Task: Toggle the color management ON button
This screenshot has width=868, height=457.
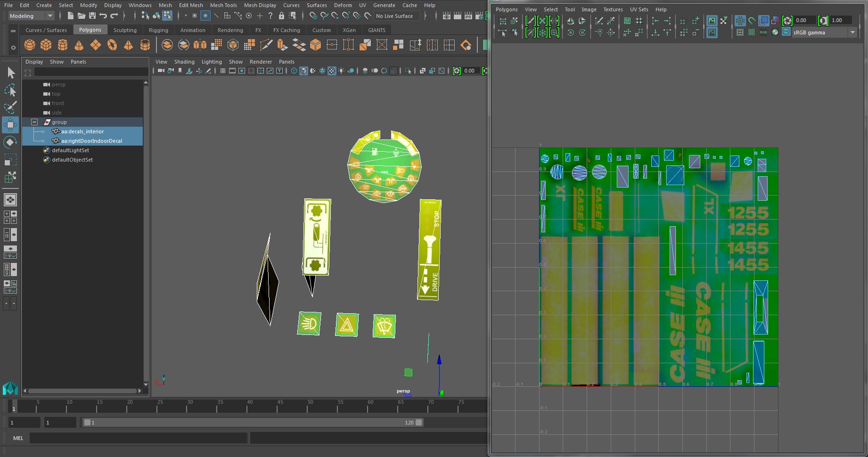Action: (786, 32)
